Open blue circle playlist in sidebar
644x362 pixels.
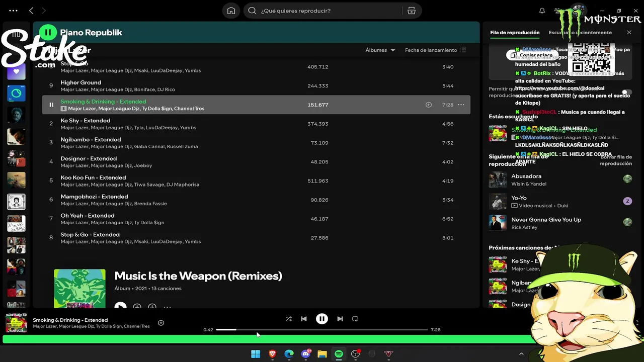click(x=16, y=94)
